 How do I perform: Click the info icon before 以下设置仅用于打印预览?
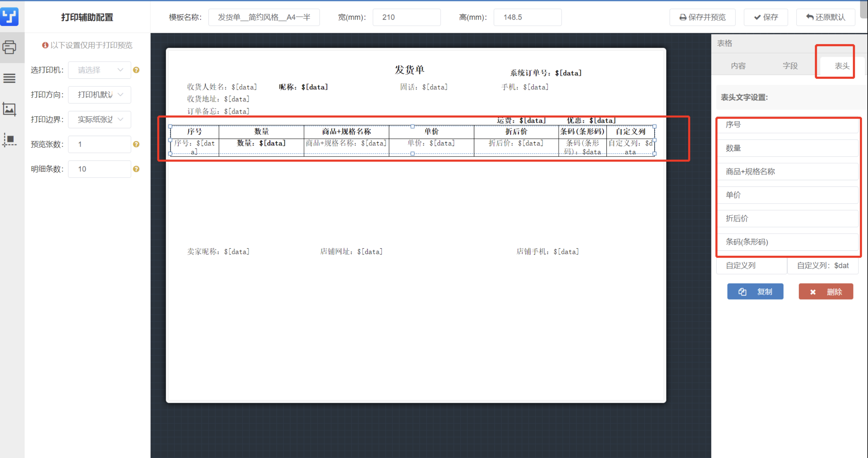[45, 45]
